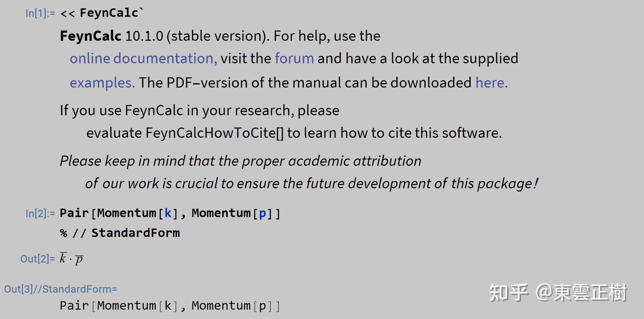This screenshot has width=644, height=319.
Task: Click the italic academic attribution notice
Action: 299,172
